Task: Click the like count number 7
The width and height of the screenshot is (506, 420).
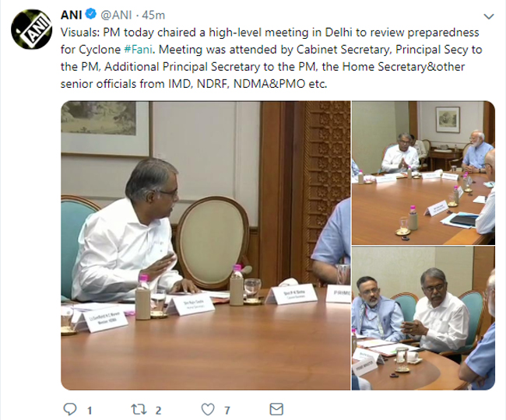Action: [x=227, y=411]
